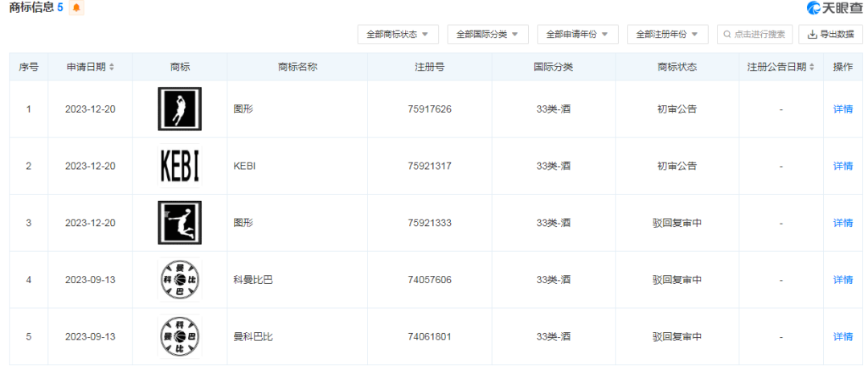868x366 pixels.
Task: Open 详情 for 曼科巴比 trademark
Action: point(842,336)
